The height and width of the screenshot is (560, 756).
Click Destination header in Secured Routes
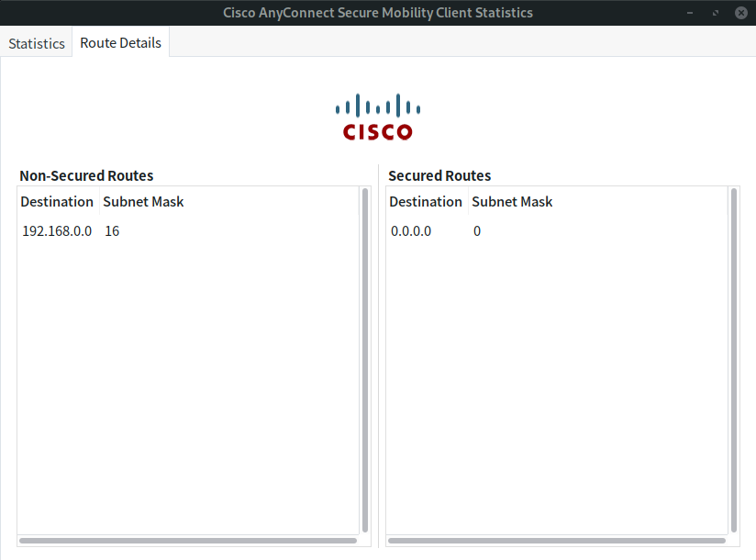(426, 202)
